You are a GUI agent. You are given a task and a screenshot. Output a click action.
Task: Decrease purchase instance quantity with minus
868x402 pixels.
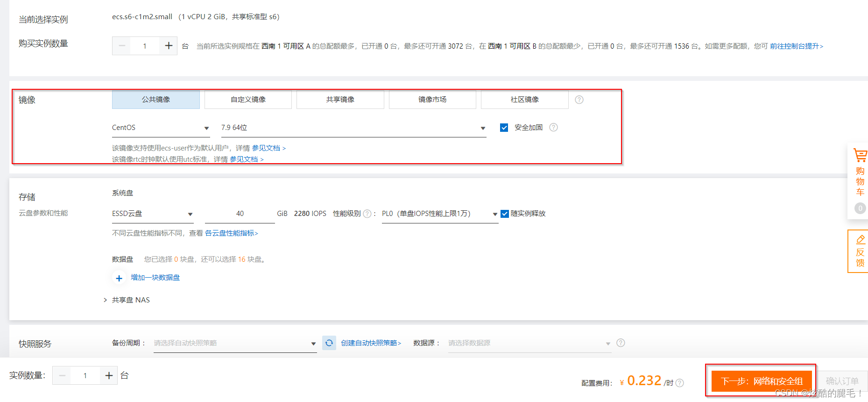(122, 46)
